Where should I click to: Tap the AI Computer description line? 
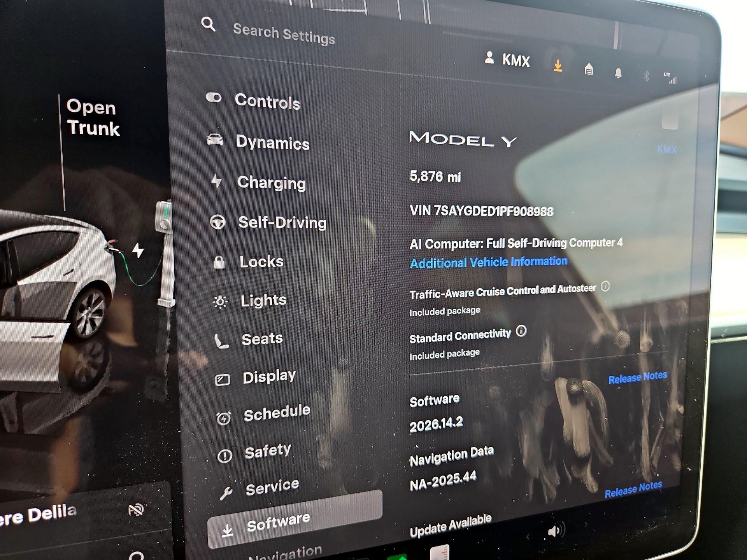[516, 243]
